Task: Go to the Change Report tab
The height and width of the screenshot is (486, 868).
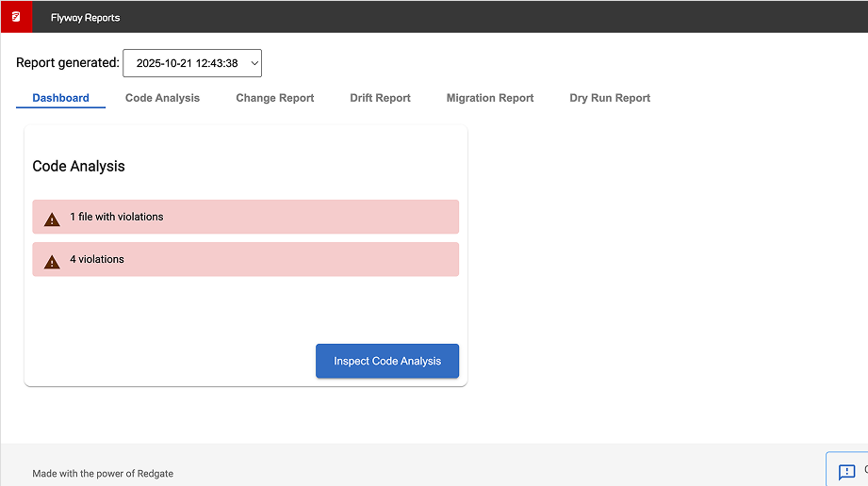Action: point(274,98)
